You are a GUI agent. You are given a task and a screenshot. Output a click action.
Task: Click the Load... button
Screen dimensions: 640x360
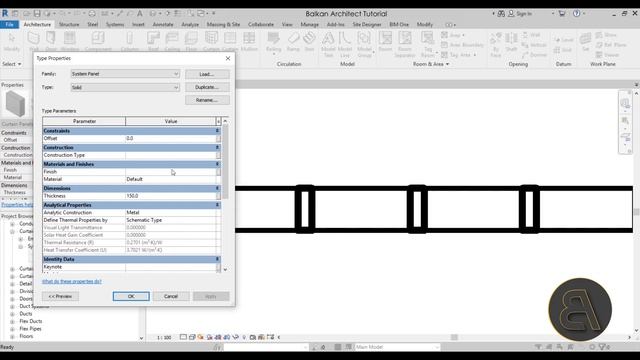207,74
